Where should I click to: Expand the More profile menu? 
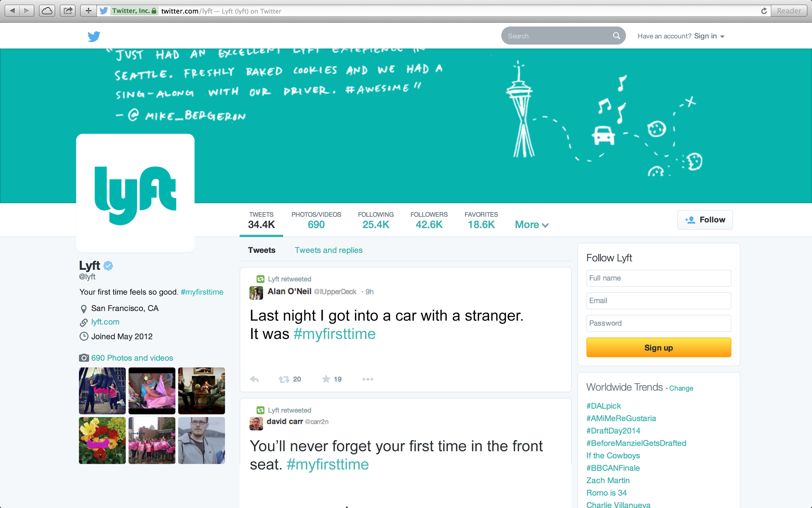tap(531, 225)
